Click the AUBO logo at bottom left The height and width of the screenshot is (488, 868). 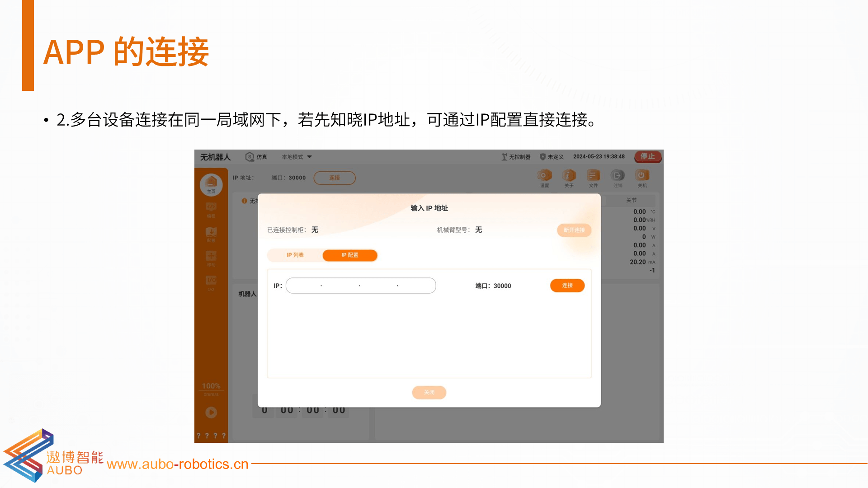[53, 455]
